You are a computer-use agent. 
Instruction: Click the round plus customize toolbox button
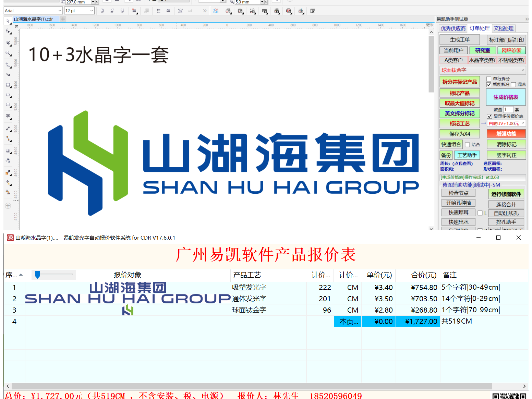point(8,206)
